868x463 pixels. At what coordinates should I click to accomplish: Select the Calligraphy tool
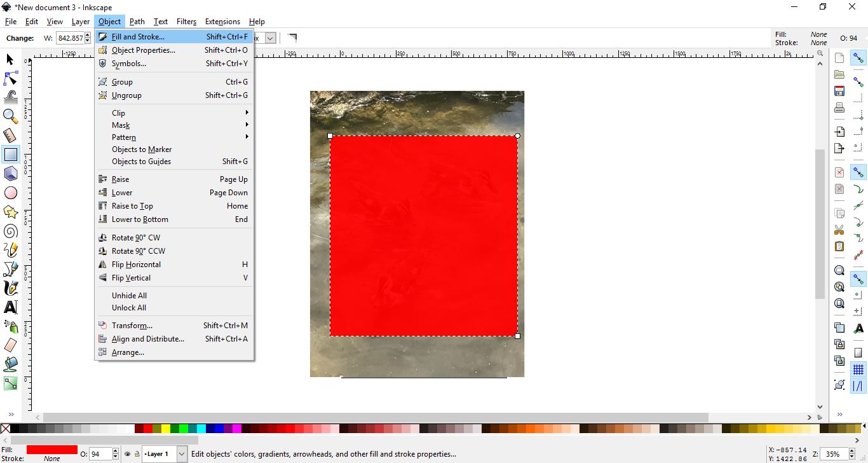(10, 287)
